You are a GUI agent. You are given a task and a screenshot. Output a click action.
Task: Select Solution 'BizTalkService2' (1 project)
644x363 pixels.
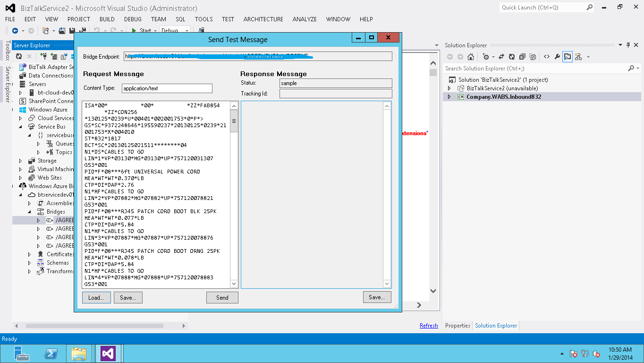(503, 80)
